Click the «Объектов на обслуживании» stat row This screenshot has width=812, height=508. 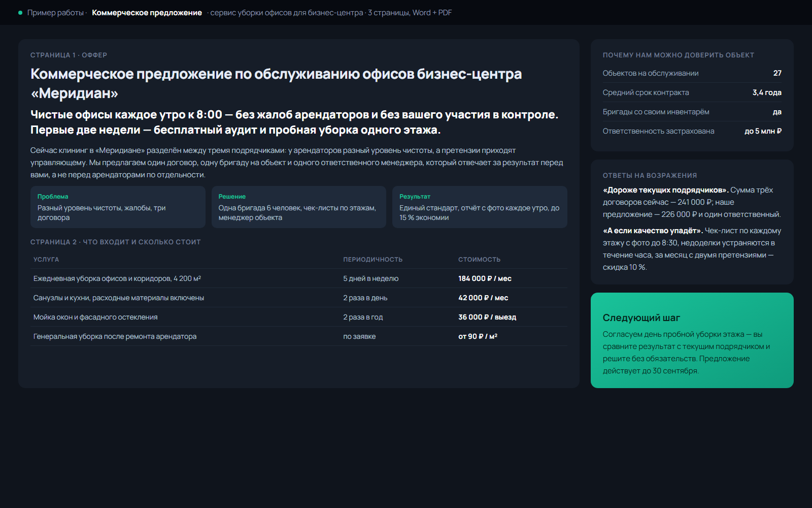tap(692, 73)
